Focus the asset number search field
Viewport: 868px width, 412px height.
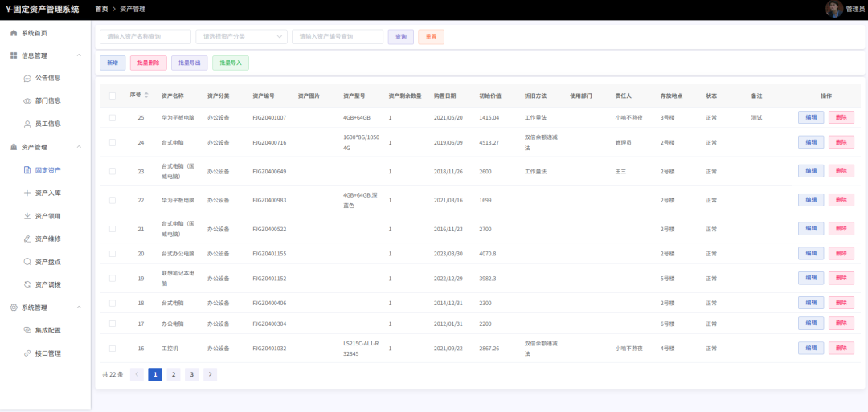[x=338, y=36]
